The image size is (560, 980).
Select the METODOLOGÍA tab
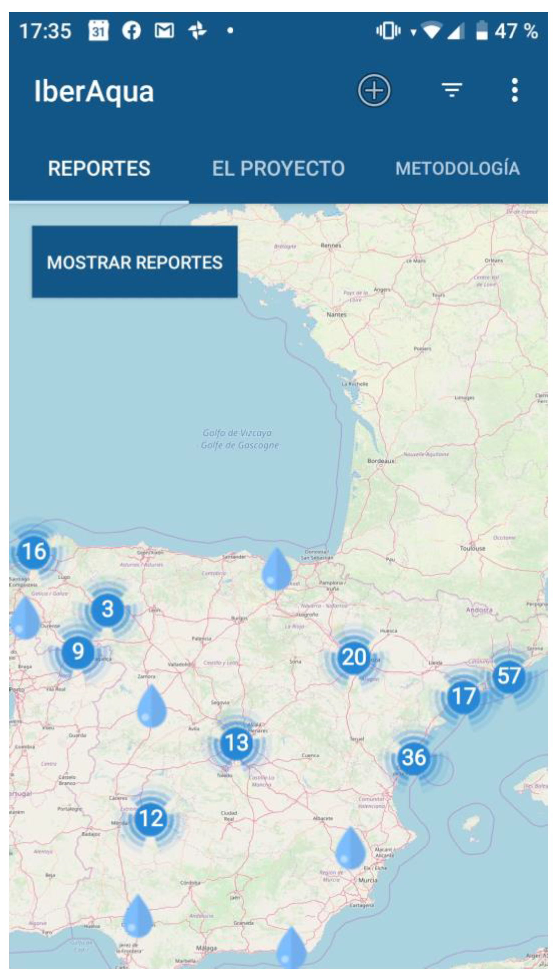point(457,168)
